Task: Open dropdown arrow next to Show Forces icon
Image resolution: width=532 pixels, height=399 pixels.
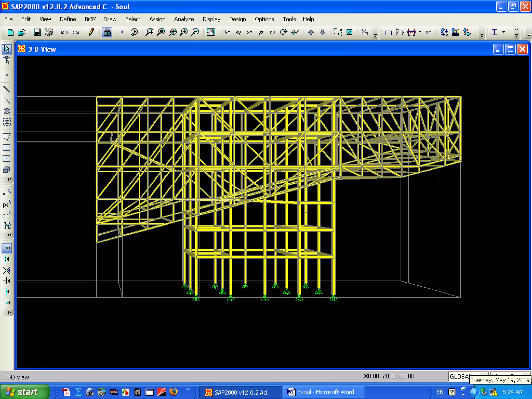Action: point(420,32)
